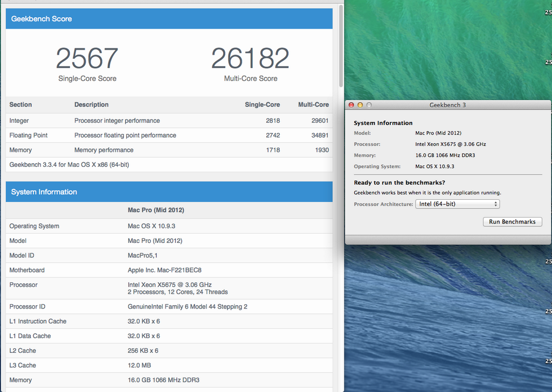Viewport: 552px width, 392px height.
Task: Click Integer multi-core value 29601
Action: click(x=320, y=121)
